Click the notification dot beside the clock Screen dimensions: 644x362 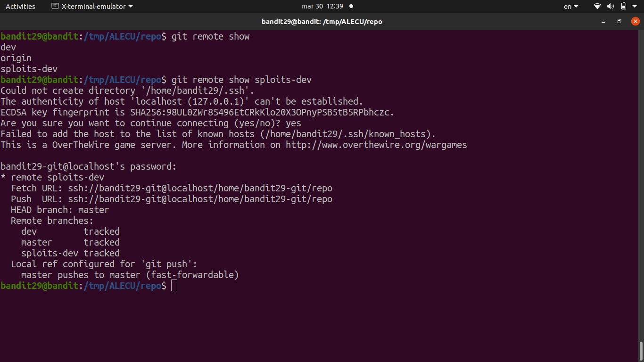tap(351, 7)
